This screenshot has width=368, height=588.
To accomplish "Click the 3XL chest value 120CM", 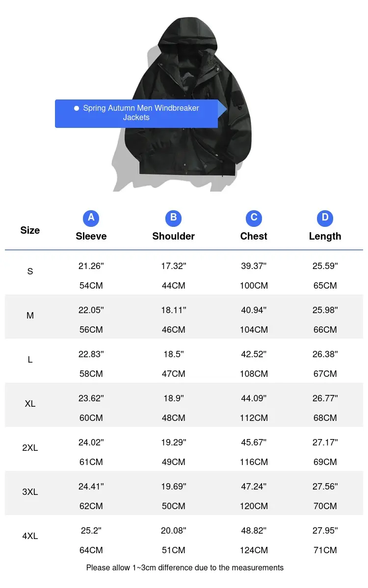I will coord(254,506).
